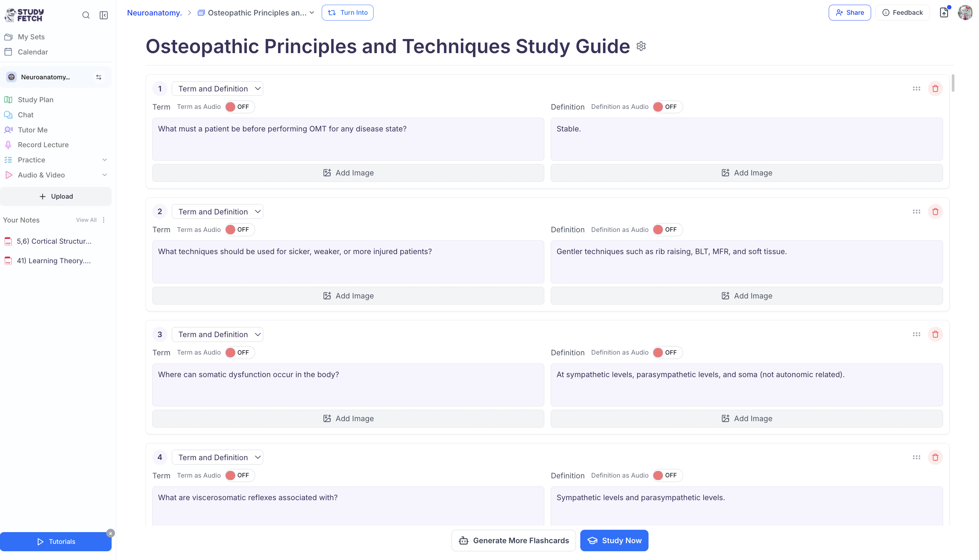
Task: Enable Definition as Audio on card 2
Action: pos(667,230)
